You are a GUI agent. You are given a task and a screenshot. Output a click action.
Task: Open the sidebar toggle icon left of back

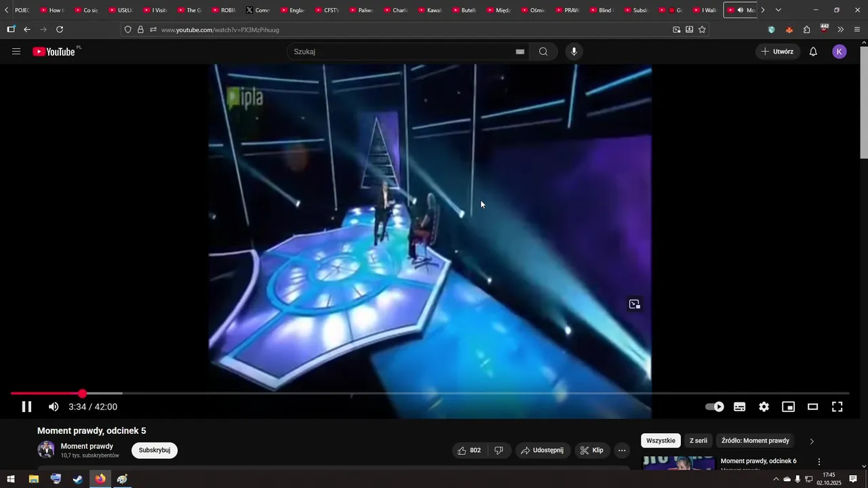point(11,30)
